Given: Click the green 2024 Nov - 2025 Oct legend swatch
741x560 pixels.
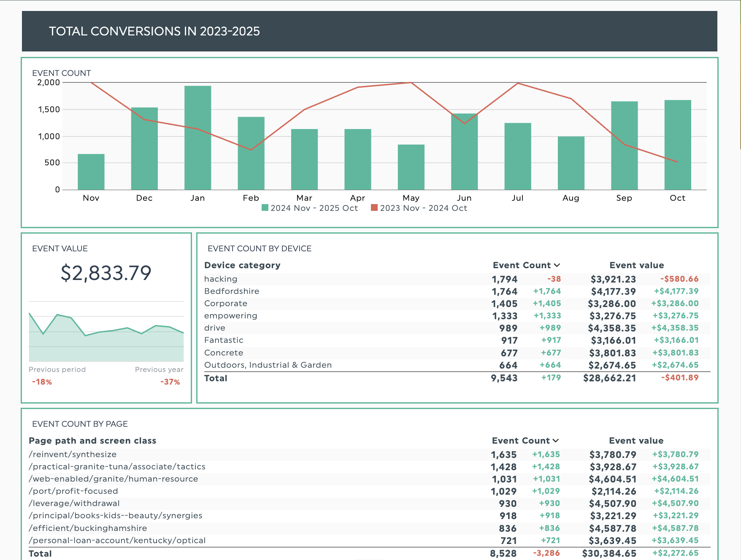Looking at the screenshot, I should 265,207.
